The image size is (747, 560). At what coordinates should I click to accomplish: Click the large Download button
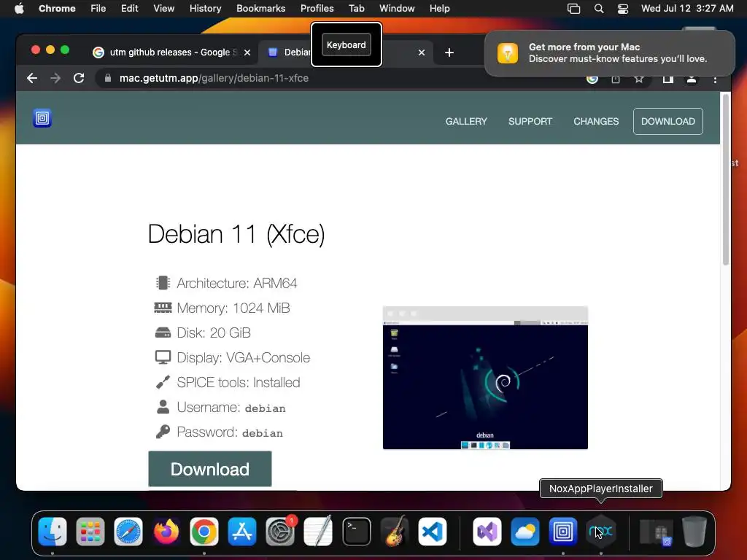click(x=210, y=469)
